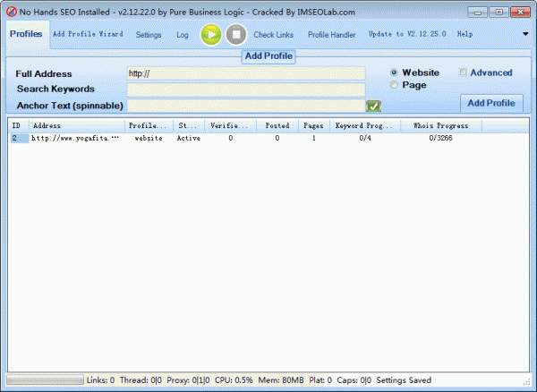
Task: Click the green Start play button
Action: 211,35
